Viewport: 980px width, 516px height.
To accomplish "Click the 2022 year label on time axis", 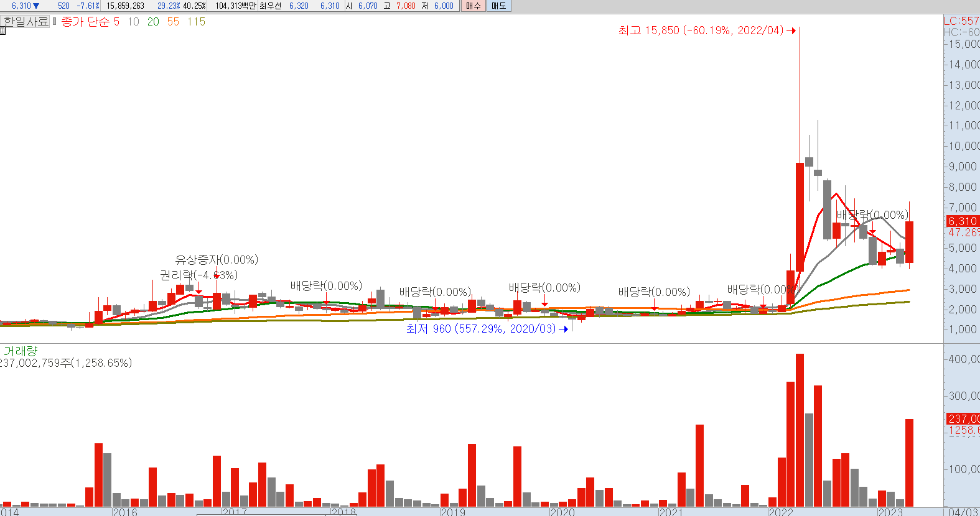I will (781, 512).
